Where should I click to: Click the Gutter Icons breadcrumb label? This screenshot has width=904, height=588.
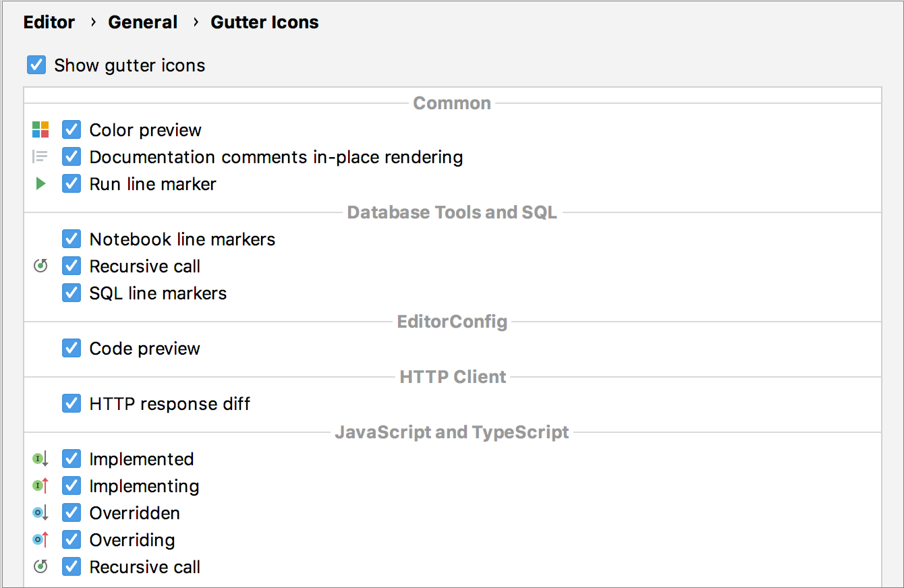tap(264, 22)
